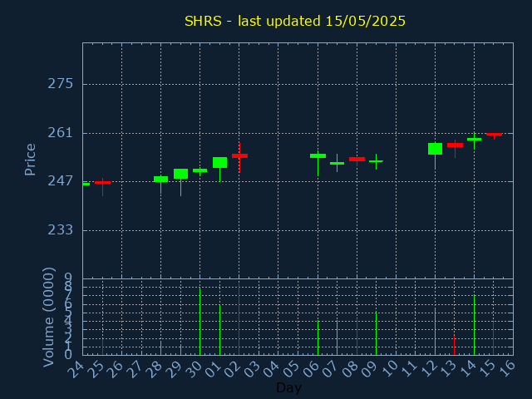Click the Day axis title

(x=288, y=387)
